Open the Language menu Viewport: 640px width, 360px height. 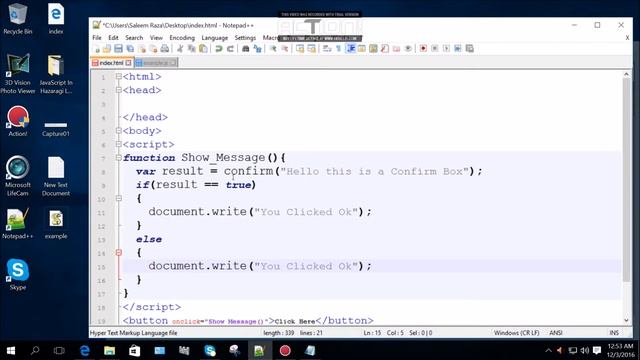pos(215,38)
